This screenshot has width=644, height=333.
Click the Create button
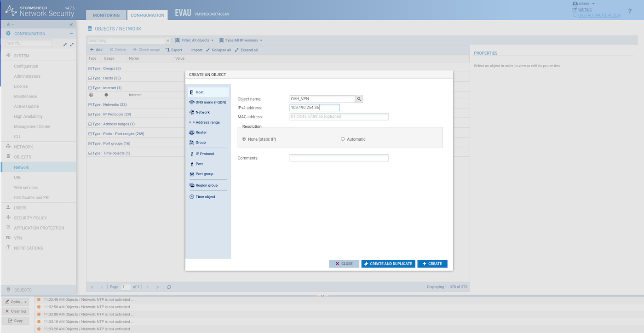[432, 264]
